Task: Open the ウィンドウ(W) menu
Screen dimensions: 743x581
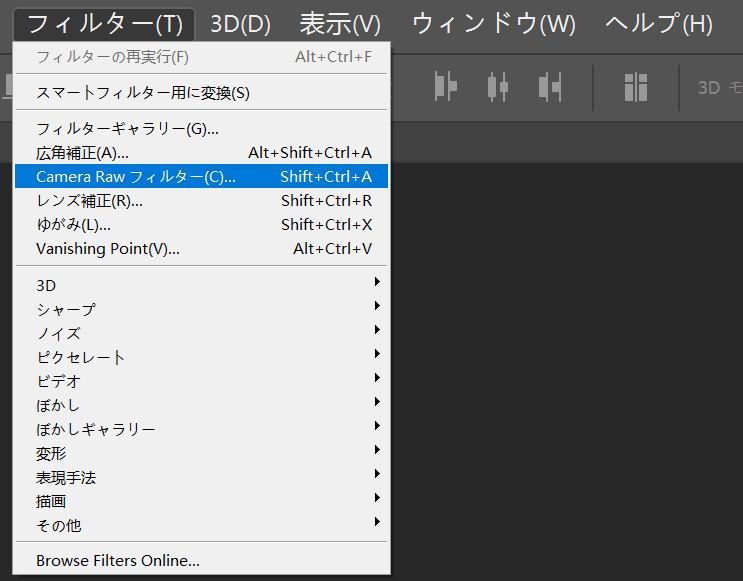Action: click(493, 24)
